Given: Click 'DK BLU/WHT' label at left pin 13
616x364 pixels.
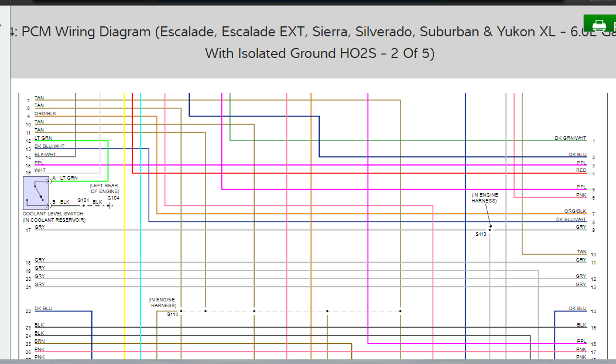Looking at the screenshot, I should 50,146.
